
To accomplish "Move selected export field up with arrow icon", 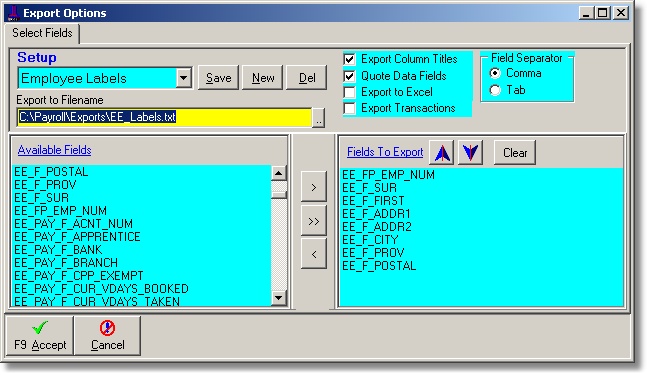I will click(x=442, y=153).
